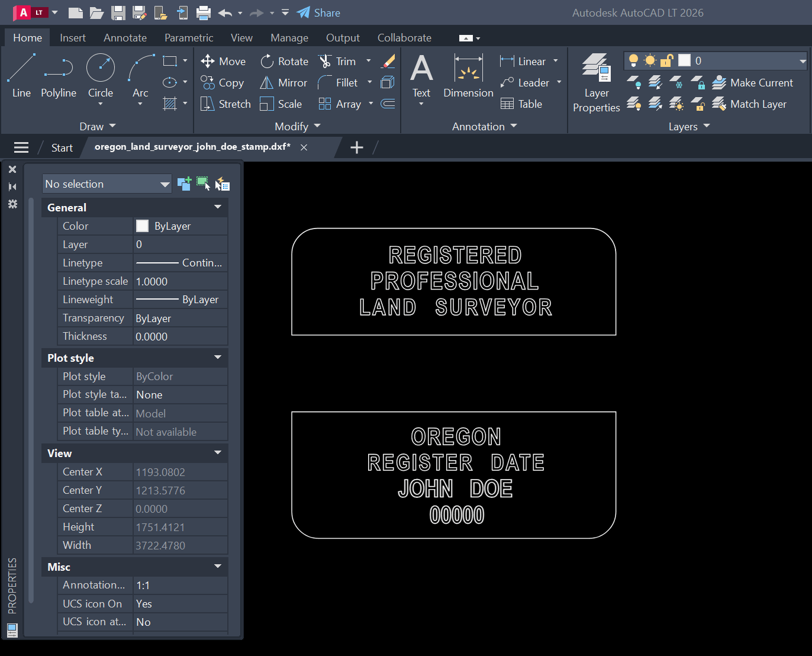Collapse the General section

pos(218,207)
